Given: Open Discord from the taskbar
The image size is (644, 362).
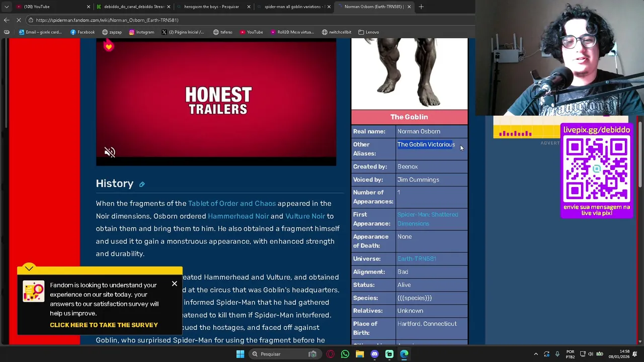Looking at the screenshot, I should point(374,354).
